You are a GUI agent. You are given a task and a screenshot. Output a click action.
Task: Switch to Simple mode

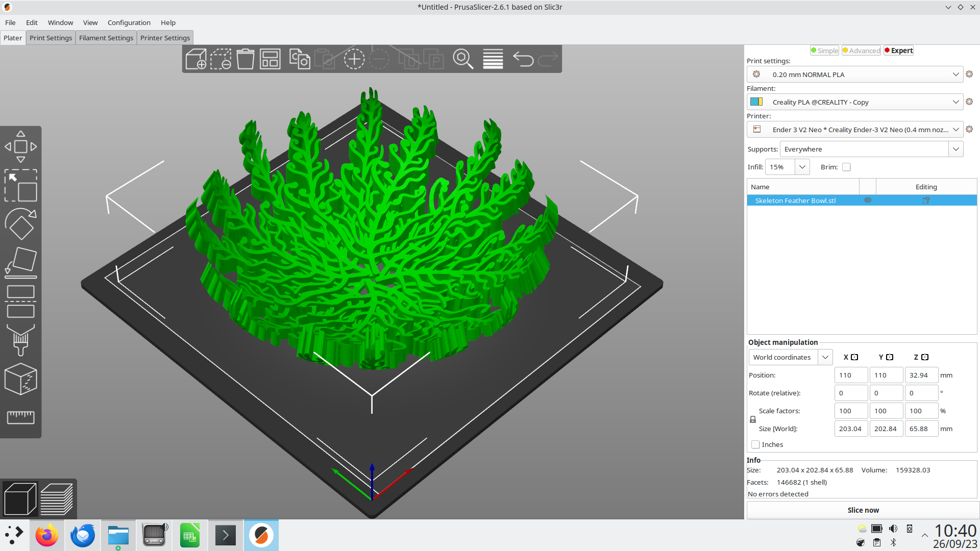pos(824,50)
